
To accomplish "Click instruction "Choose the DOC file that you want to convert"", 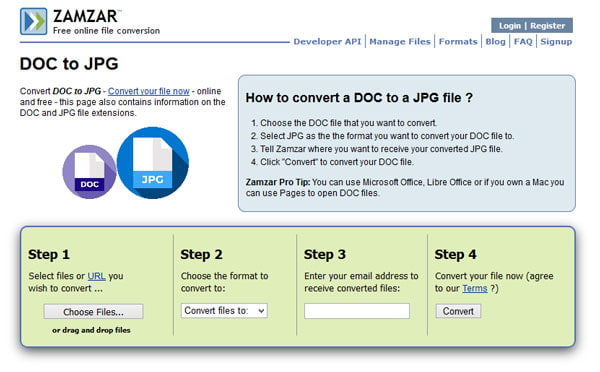I will (x=348, y=123).
